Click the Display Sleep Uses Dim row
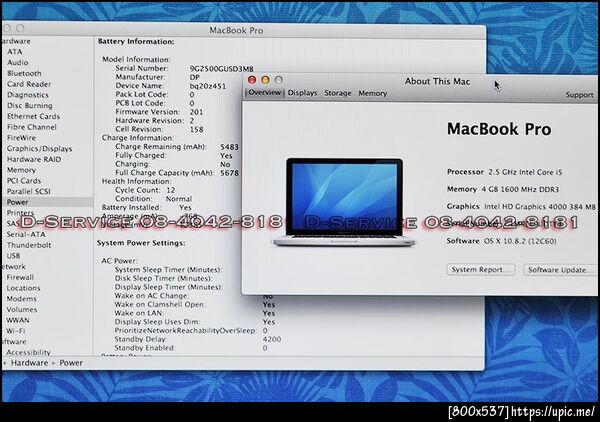Viewport: 600px width, 422px height. [x=195, y=322]
